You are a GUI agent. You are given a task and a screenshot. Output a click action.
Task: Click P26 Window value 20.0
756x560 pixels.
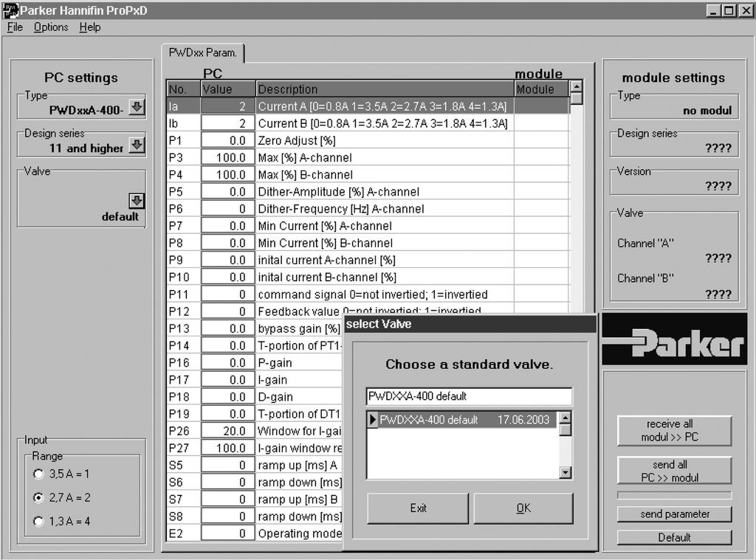pyautogui.click(x=227, y=431)
